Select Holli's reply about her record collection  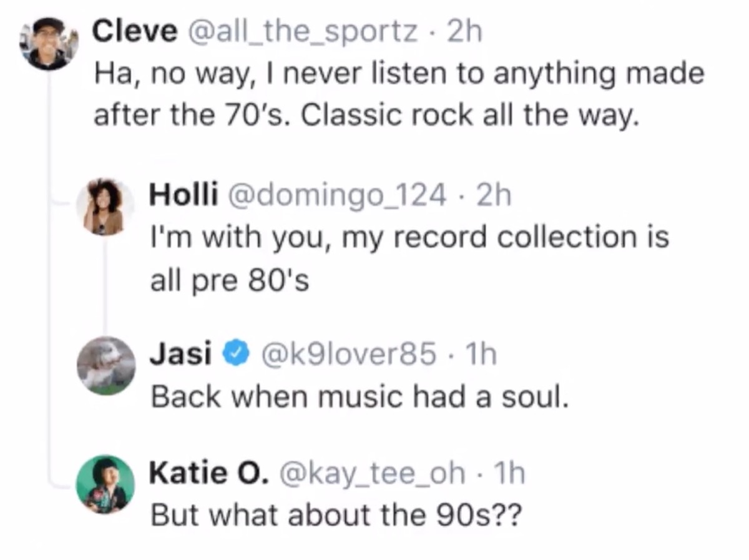(409, 258)
